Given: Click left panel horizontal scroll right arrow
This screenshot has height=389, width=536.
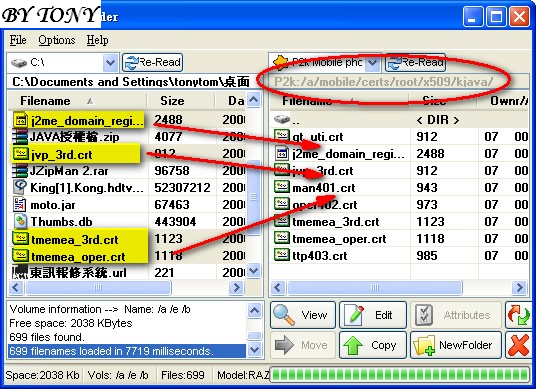Looking at the screenshot, I should [236, 287].
